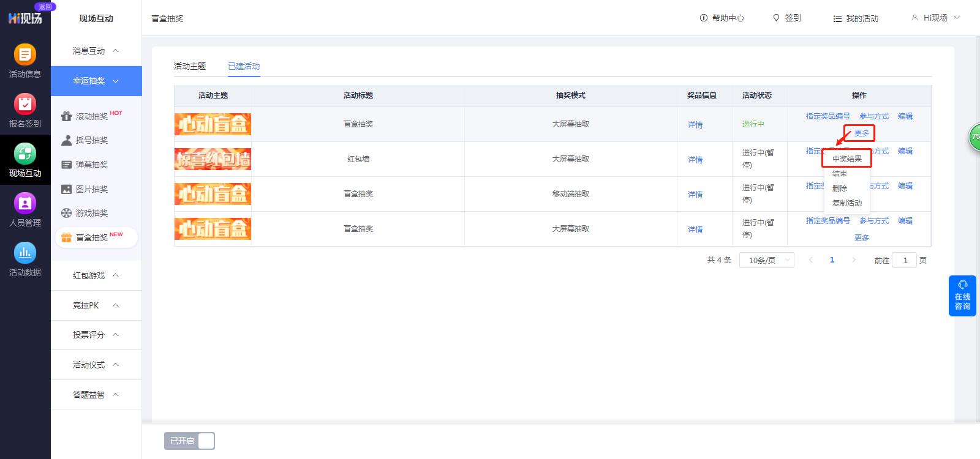This screenshot has width=980, height=459.
Task: Click the 惊喜红包墙 theme thumbnail
Action: (213, 159)
